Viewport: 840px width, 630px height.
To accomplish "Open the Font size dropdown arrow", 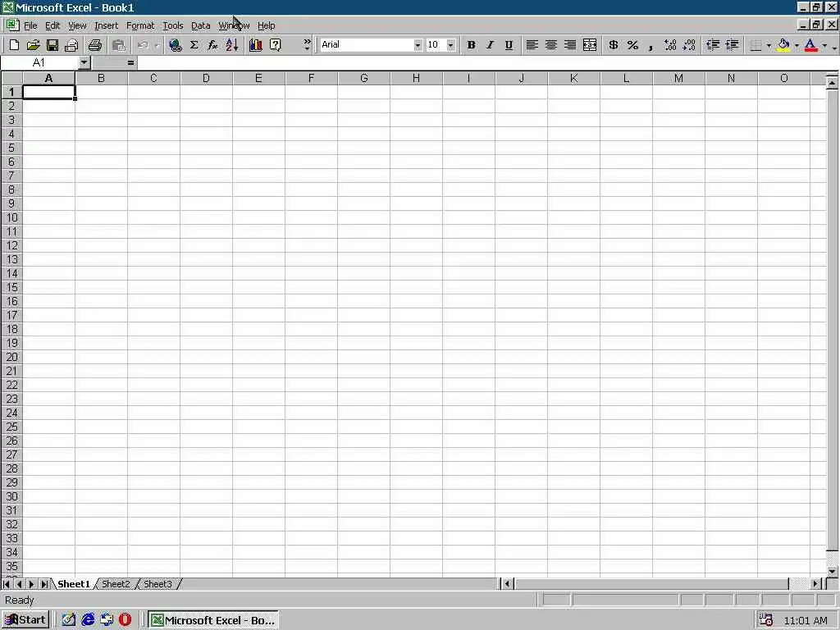I will coord(450,45).
